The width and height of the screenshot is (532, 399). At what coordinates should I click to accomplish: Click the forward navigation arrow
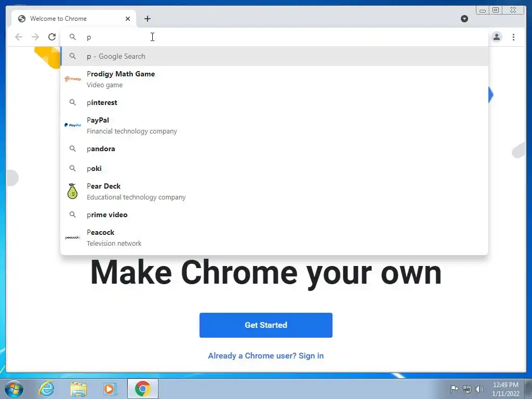[35, 37]
